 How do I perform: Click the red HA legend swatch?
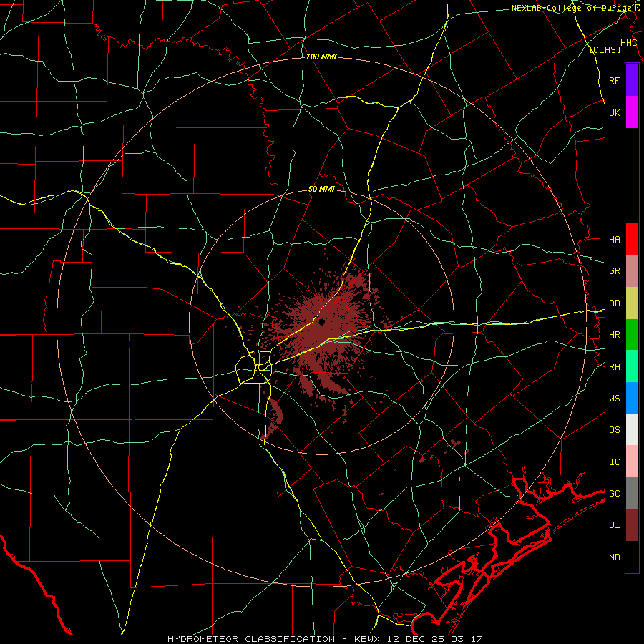632,239
